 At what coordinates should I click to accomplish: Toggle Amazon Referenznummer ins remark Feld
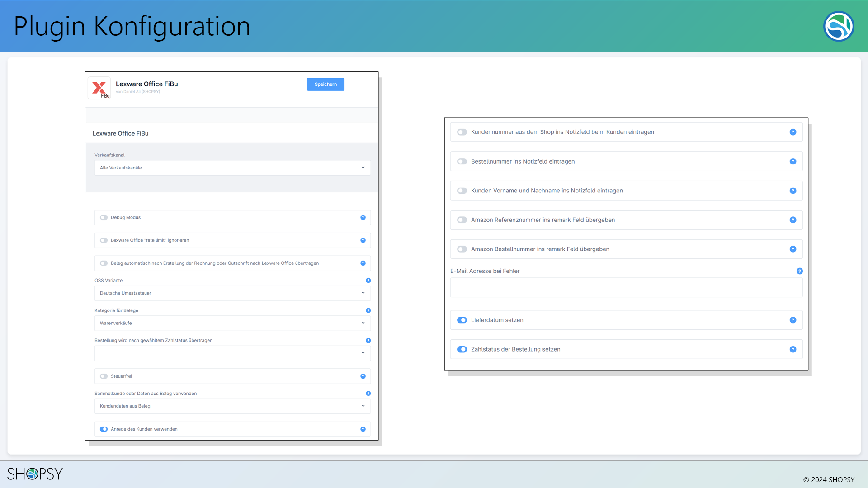tap(462, 220)
